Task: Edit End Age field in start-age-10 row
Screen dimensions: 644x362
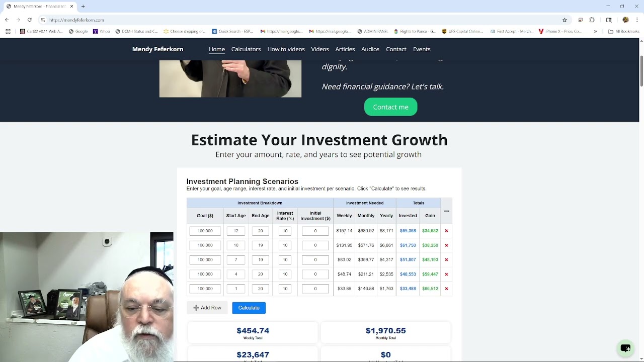Action: [261, 245]
